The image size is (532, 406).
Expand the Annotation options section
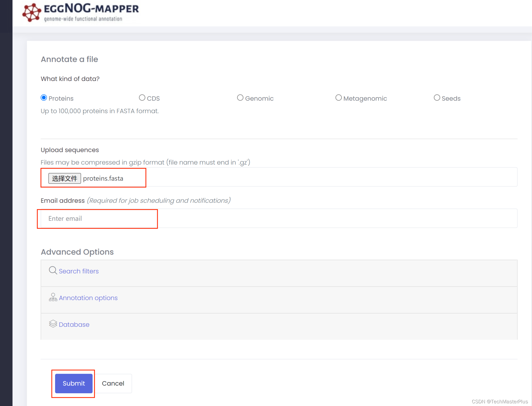tap(88, 298)
